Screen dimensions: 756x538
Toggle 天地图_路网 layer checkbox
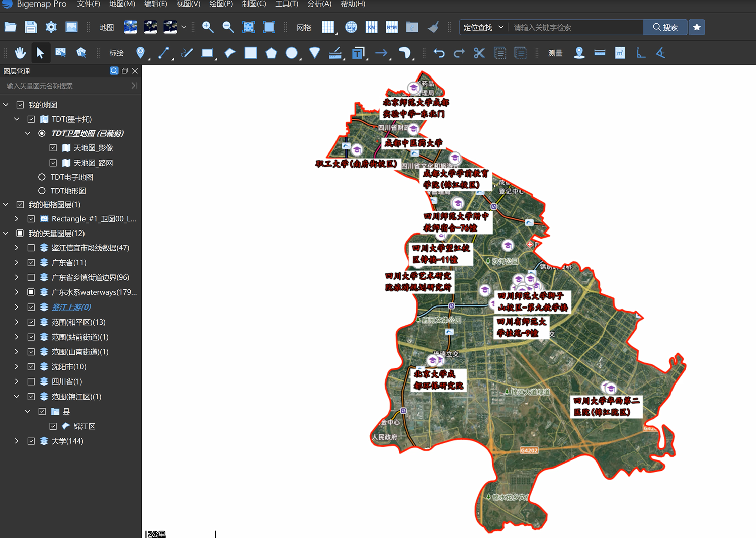coord(53,163)
